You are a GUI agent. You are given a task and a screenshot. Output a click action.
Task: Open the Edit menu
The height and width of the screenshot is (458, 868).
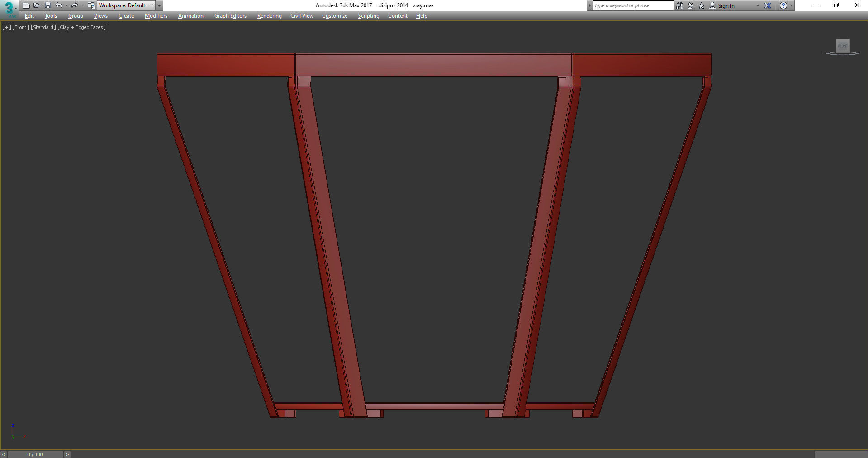[x=29, y=16]
